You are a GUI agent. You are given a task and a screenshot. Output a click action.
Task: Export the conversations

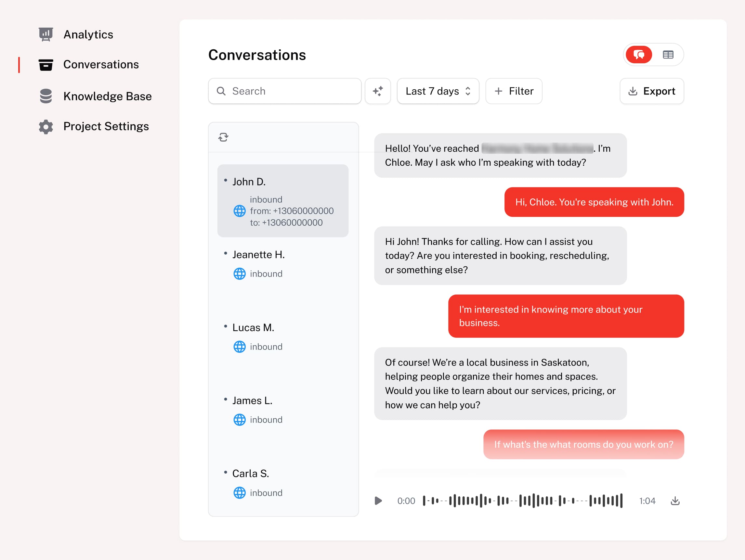tap(651, 91)
